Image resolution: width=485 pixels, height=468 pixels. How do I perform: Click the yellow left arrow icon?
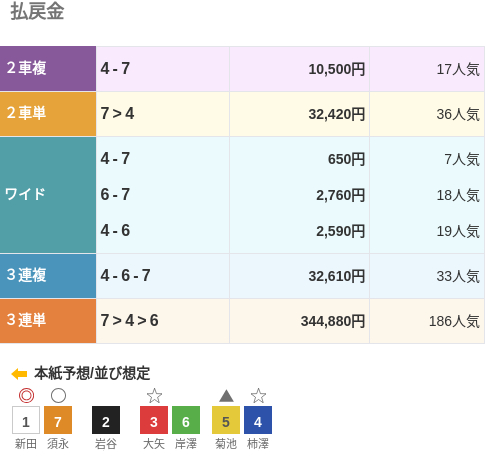point(19,374)
